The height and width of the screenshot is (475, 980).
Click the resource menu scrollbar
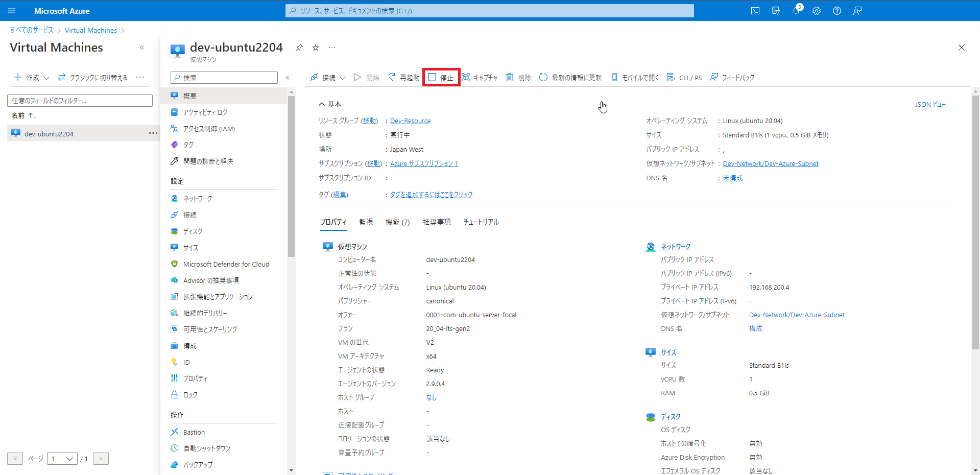tap(291, 176)
